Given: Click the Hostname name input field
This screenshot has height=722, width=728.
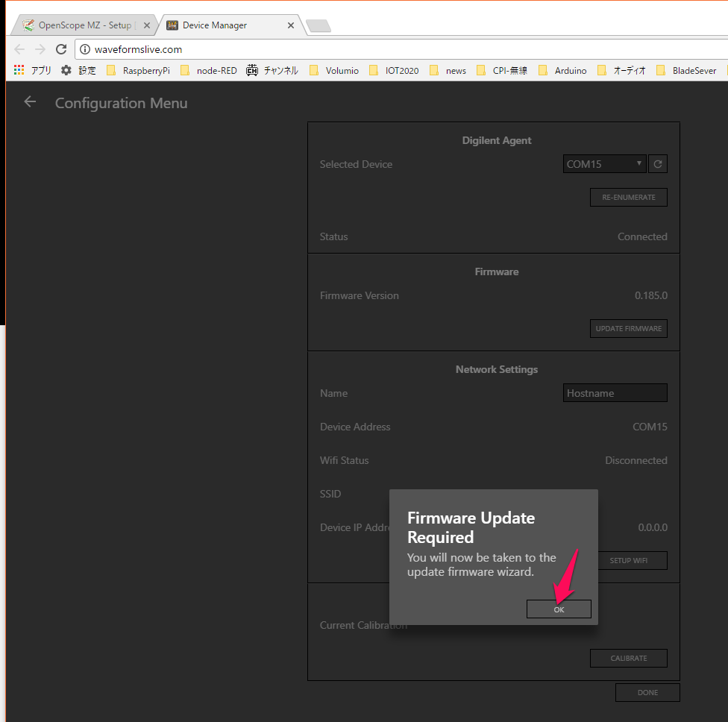Looking at the screenshot, I should [615, 393].
